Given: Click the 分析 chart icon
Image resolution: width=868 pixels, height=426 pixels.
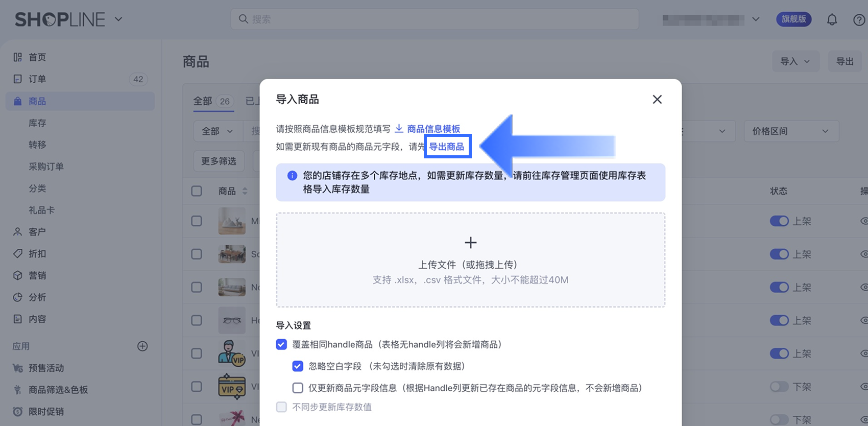Looking at the screenshot, I should 18,297.
